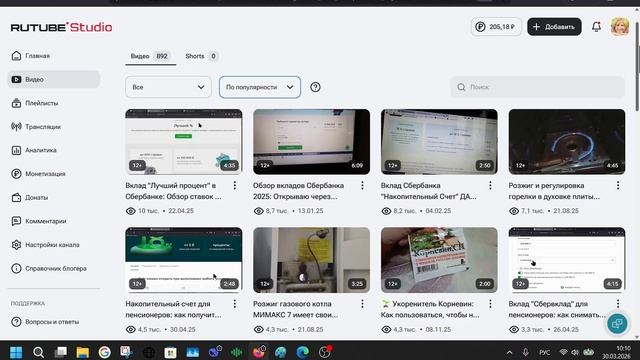Select Видео in the sidebar
The width and height of the screenshot is (640, 360).
click(x=54, y=79)
